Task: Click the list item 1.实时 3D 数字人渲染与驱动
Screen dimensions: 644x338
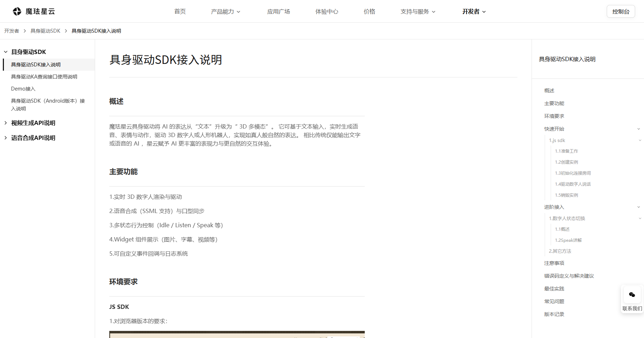Action: pos(145,197)
